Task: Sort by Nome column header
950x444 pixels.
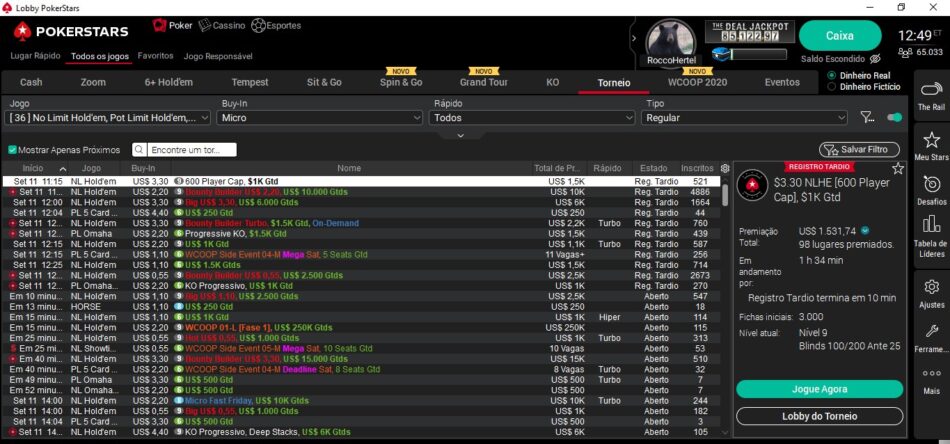Action: point(349,168)
